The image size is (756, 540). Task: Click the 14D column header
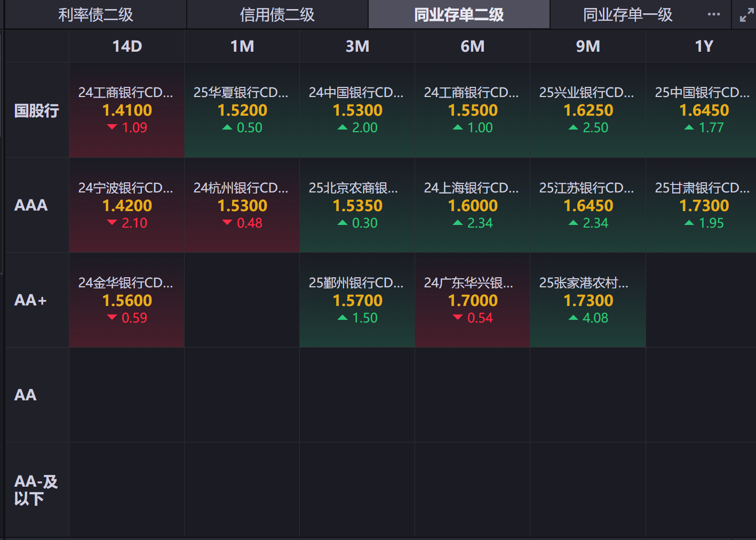click(x=127, y=46)
